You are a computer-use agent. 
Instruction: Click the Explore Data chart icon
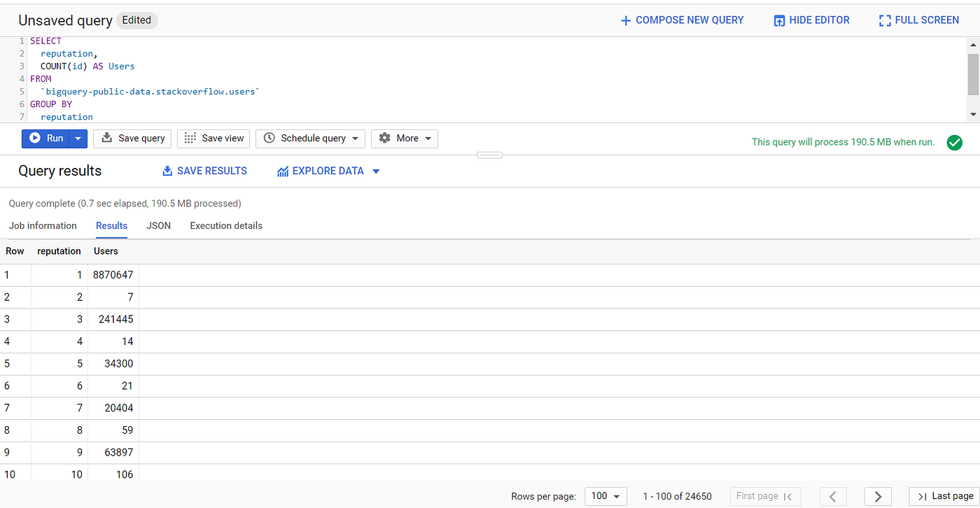click(283, 171)
